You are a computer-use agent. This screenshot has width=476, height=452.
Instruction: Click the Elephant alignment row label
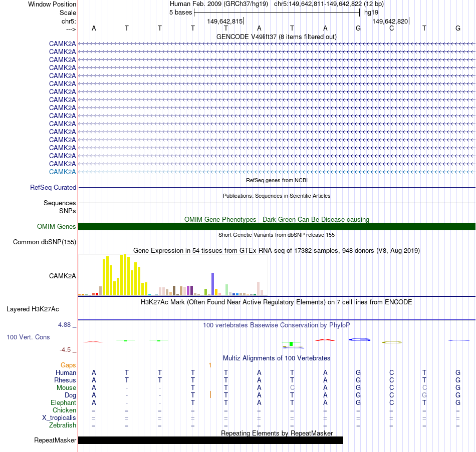click(x=64, y=403)
